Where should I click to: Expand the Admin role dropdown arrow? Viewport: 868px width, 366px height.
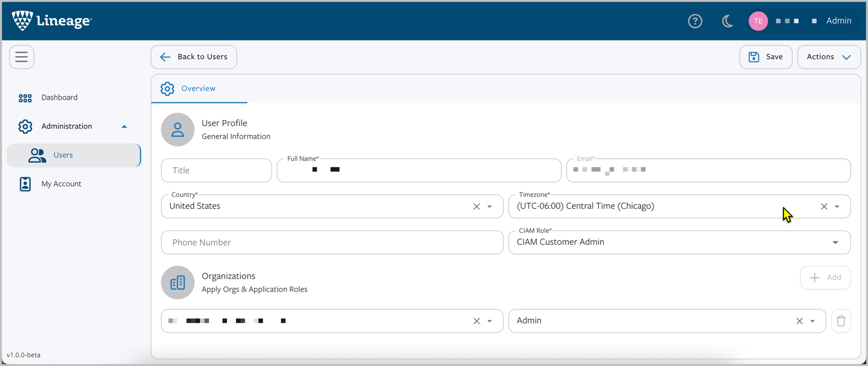(x=812, y=321)
